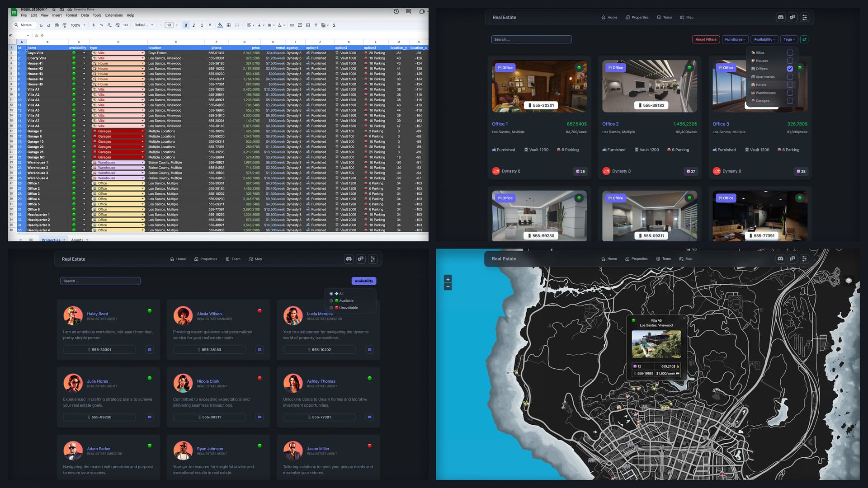Screen dimensions: 868x488
Task: Click the green sort icon next to the Type filter
Action: point(805,39)
